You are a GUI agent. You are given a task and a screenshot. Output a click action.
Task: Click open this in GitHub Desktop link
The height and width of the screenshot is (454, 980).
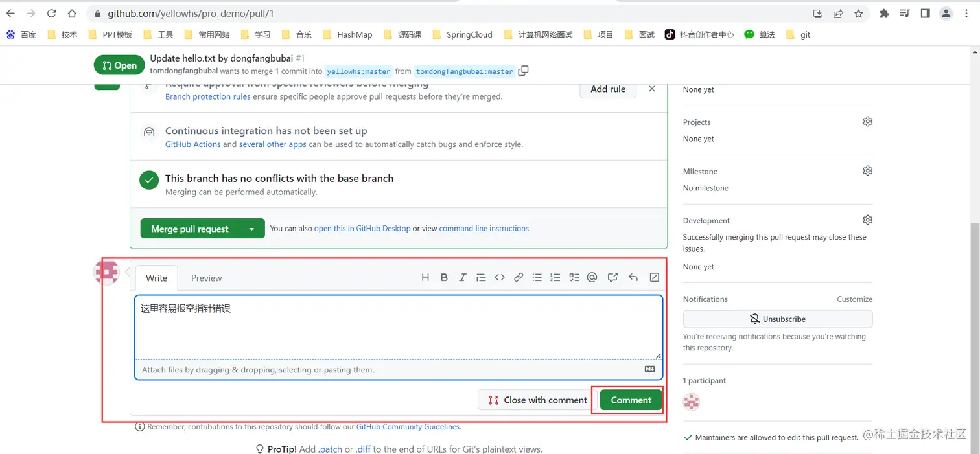click(x=362, y=229)
